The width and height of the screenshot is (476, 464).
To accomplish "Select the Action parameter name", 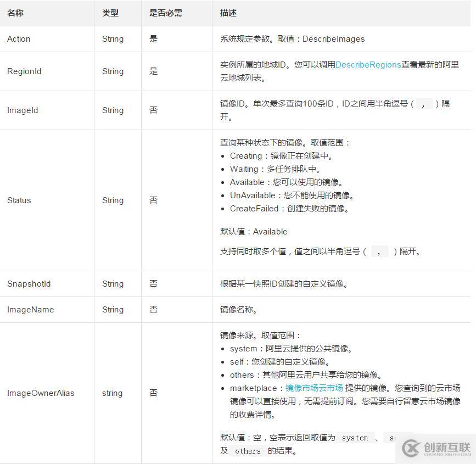I will 19,39.
